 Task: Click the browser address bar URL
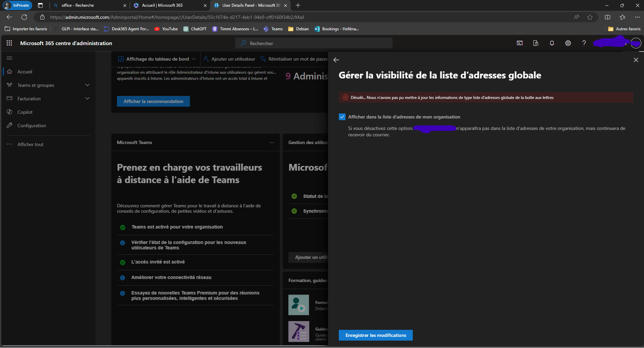[177, 17]
